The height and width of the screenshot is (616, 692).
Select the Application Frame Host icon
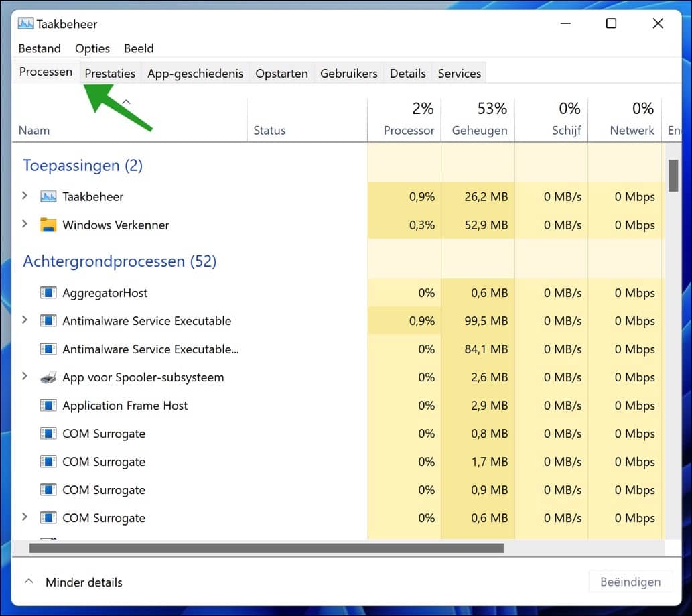(x=49, y=405)
